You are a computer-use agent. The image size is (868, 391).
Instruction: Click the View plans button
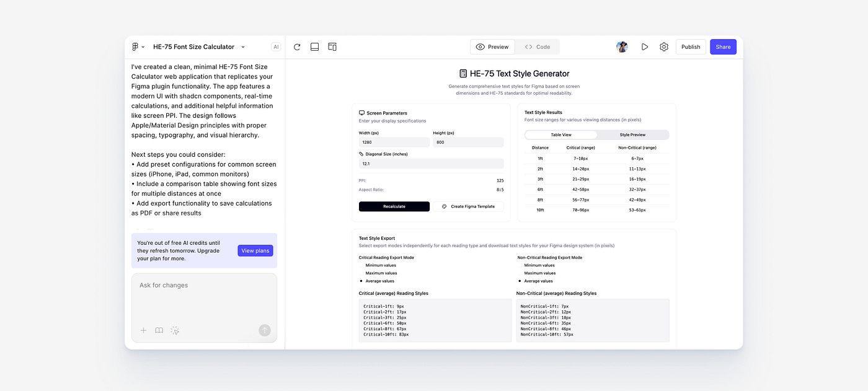tap(255, 251)
